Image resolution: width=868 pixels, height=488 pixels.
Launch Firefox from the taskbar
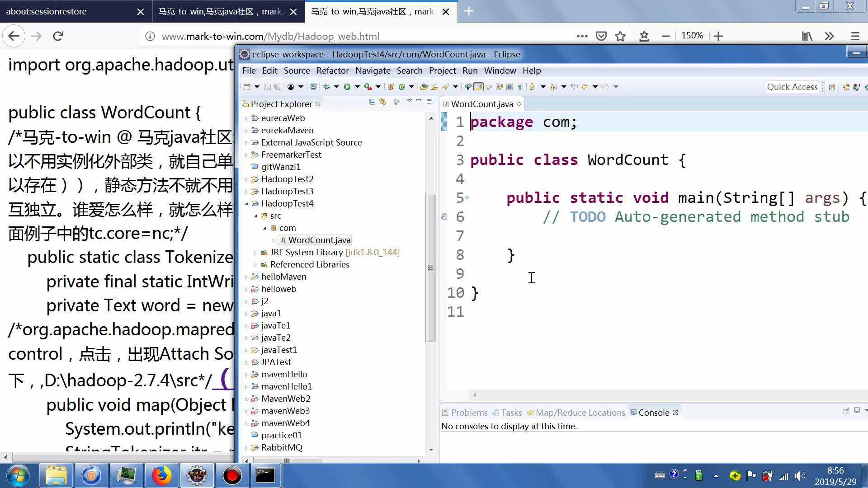[162, 475]
